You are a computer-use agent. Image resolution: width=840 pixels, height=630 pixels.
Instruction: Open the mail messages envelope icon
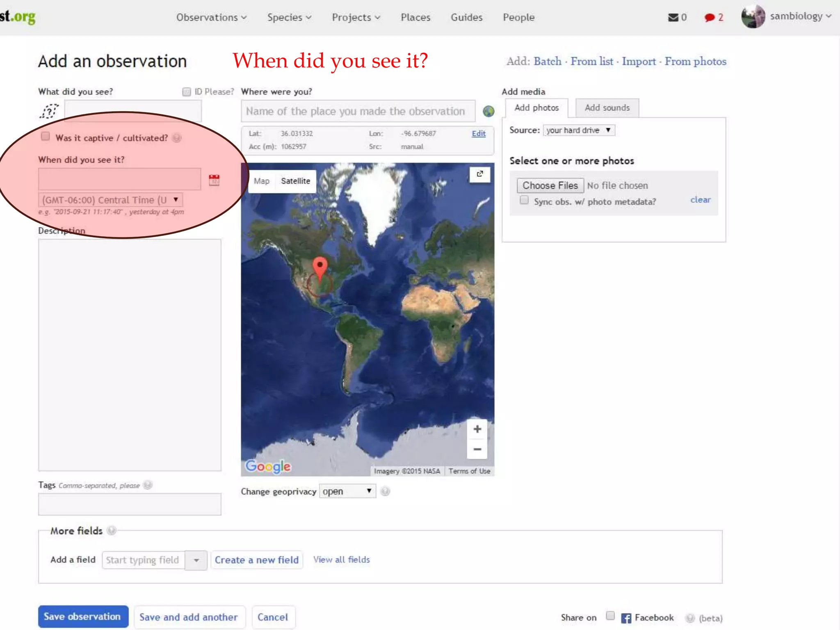673,17
